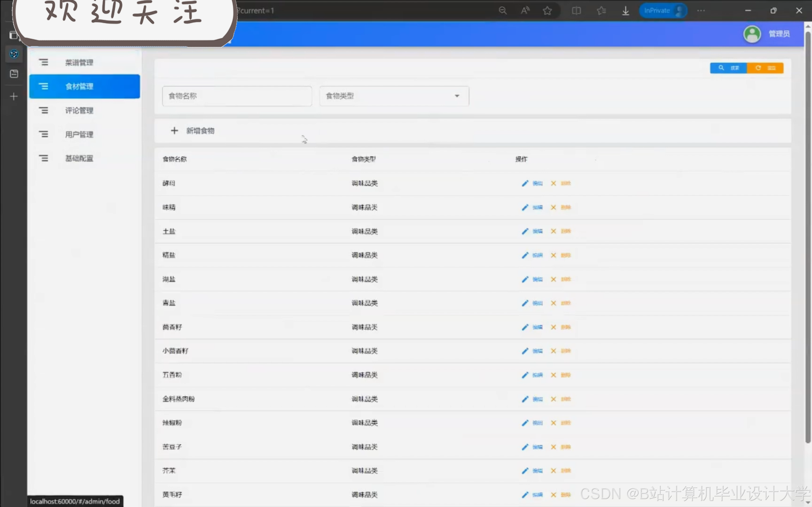
Task: Open 菜谱管理 menu item
Action: (79, 63)
